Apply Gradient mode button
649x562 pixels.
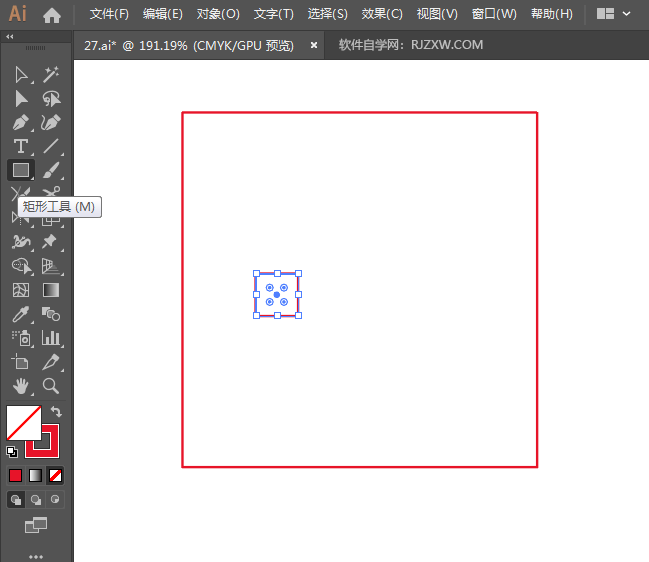(x=36, y=476)
